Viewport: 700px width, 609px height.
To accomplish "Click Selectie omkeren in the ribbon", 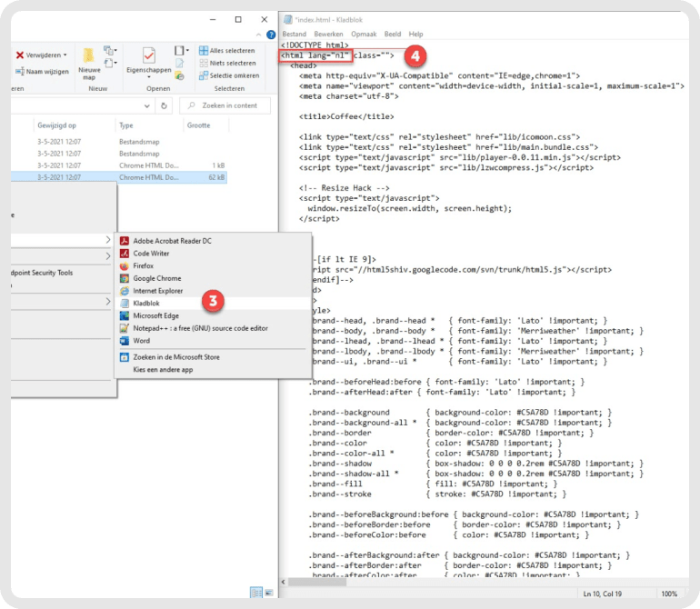I will coord(235,75).
